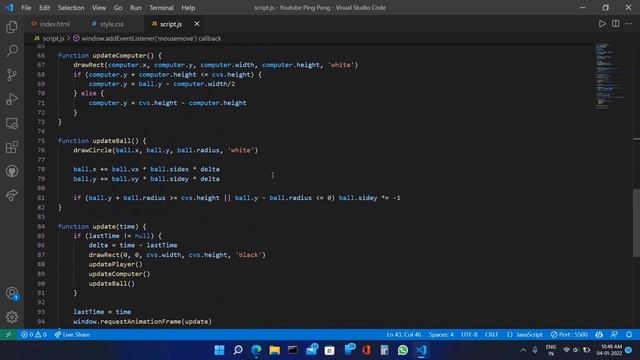Open Windows taskbar search
This screenshot has height=360, width=640.
pos(238,350)
